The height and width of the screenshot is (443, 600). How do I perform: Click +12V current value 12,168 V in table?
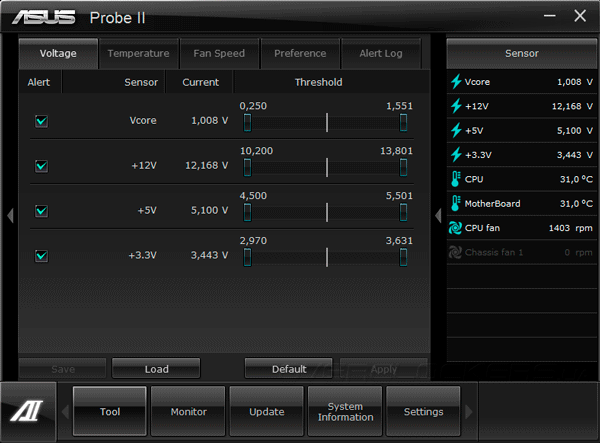[207, 165]
